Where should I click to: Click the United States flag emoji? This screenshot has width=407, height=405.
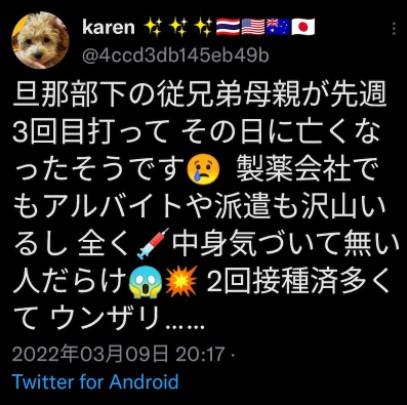(x=253, y=27)
